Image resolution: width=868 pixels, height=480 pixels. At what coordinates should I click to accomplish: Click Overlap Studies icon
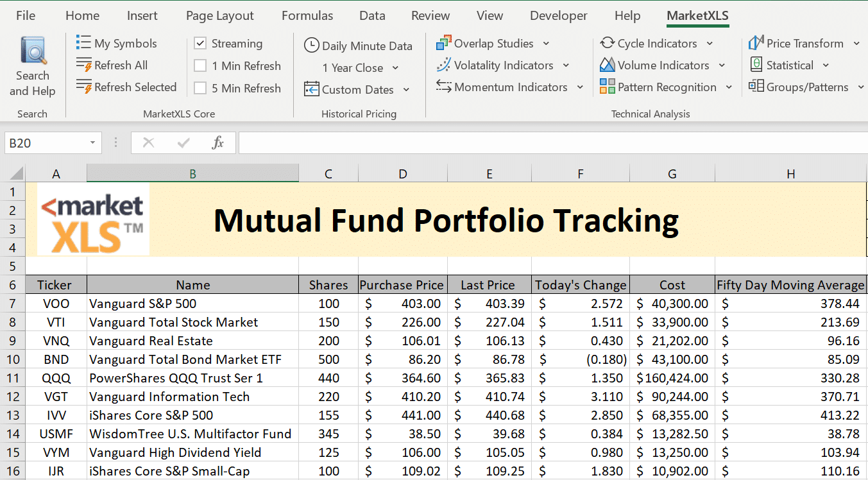[x=443, y=43]
